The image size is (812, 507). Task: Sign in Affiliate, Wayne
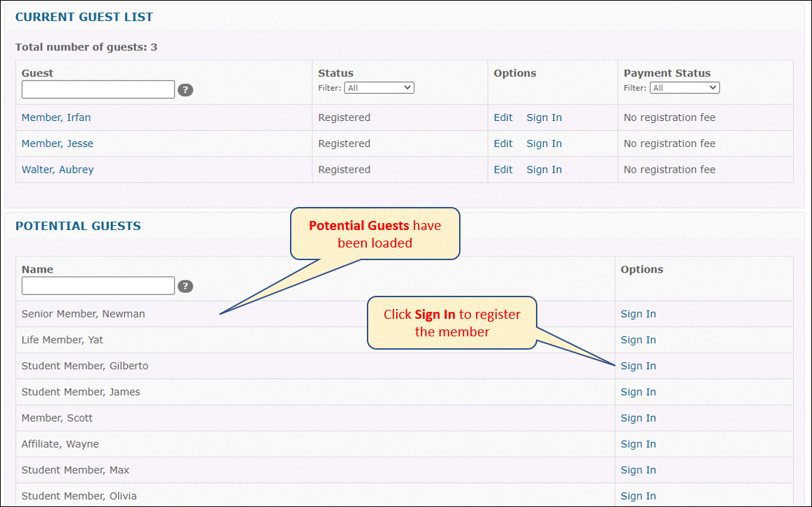(x=638, y=444)
